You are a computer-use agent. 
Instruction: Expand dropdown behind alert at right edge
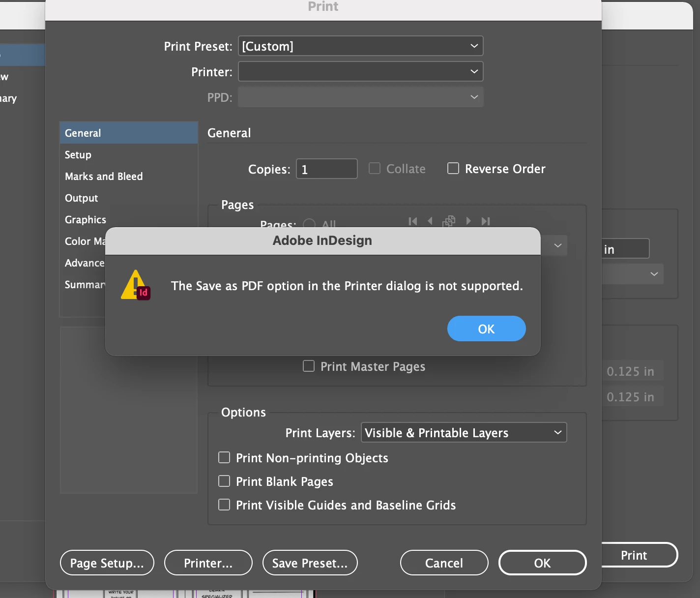click(x=557, y=245)
